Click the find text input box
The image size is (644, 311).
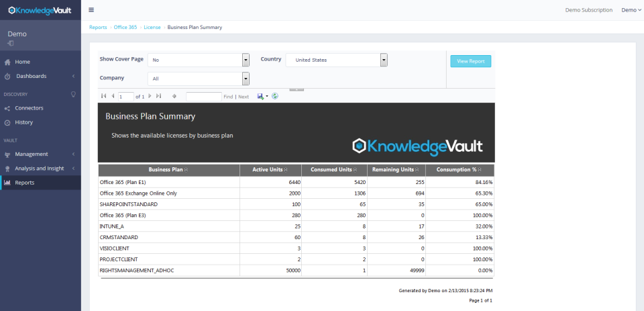coord(204,97)
